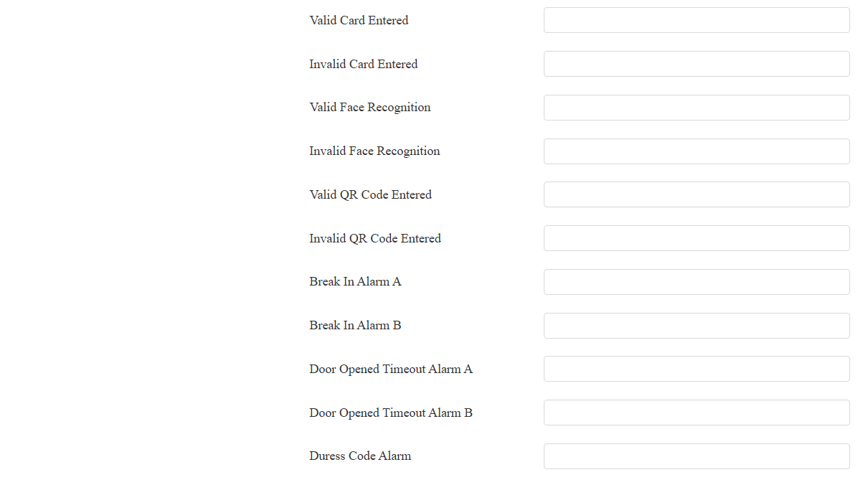The width and height of the screenshot is (868, 485).
Task: Click "Door Opened Timeout Alarm B" label
Action: (x=391, y=413)
